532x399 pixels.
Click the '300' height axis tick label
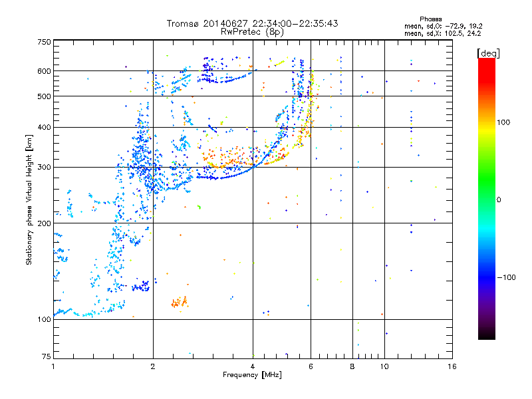(44, 167)
